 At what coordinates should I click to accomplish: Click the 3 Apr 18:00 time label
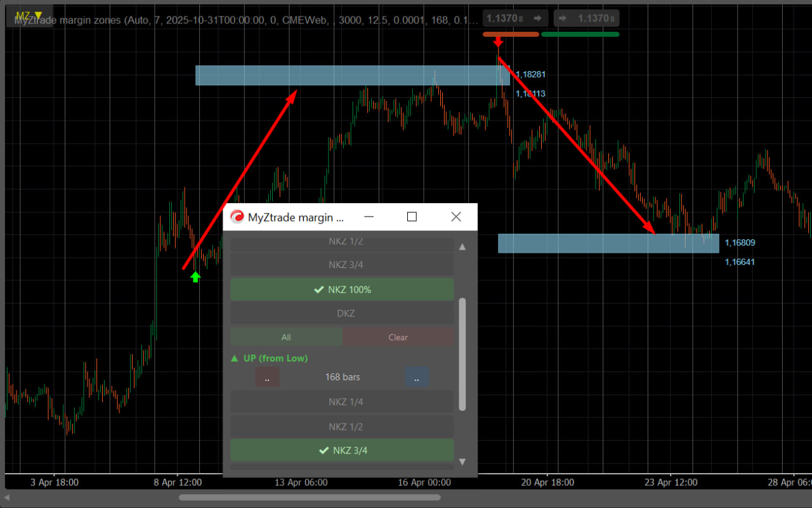55,483
